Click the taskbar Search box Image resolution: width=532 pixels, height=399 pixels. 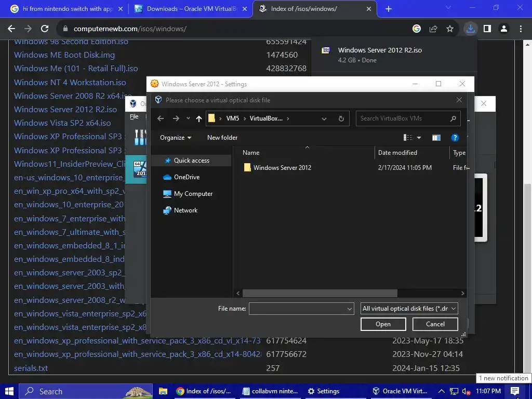[x=86, y=391]
